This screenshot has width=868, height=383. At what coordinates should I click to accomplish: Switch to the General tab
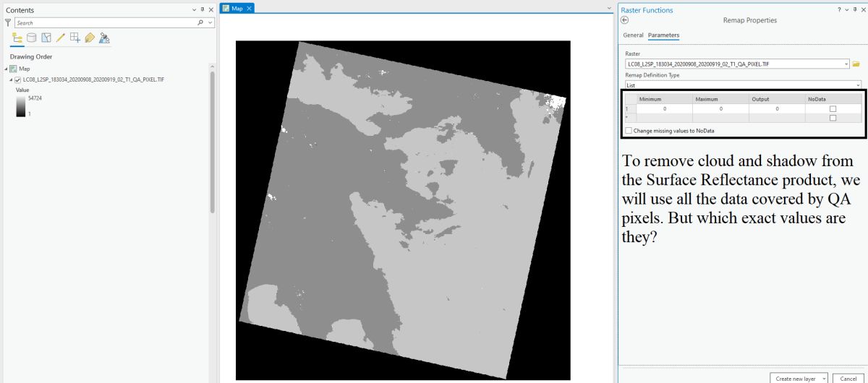tap(633, 35)
